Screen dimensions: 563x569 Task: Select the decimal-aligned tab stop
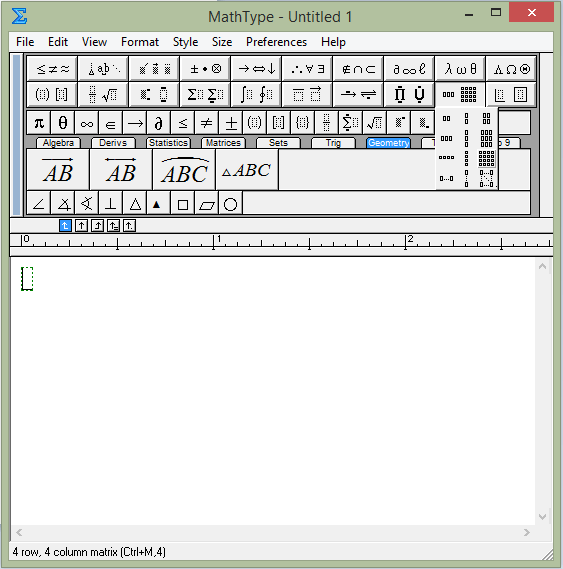[130, 226]
